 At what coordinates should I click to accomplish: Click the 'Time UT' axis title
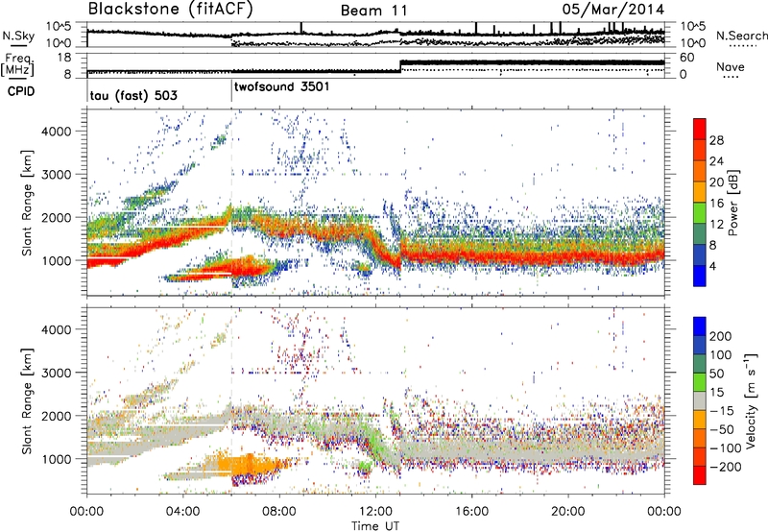pyautogui.click(x=375, y=526)
